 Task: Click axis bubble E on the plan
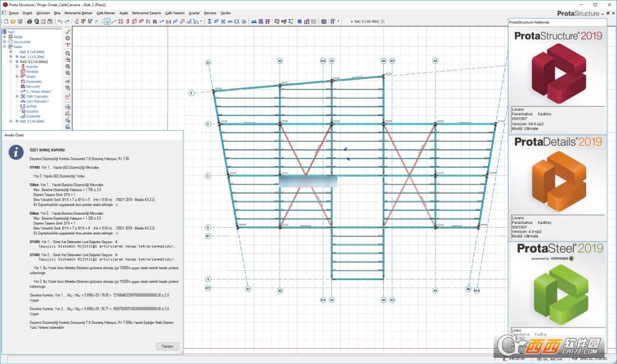point(191,93)
